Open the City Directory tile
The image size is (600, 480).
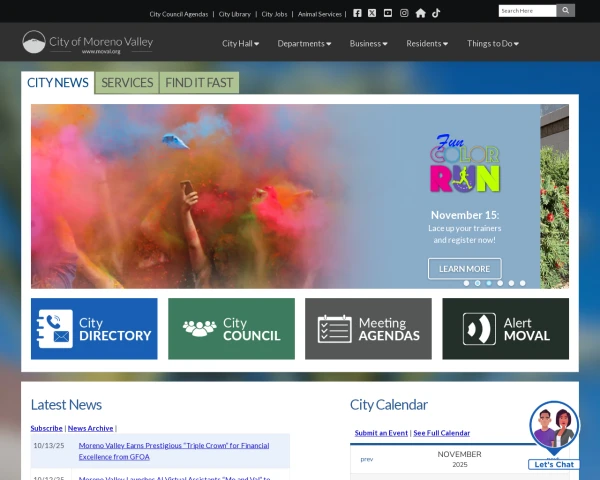(x=94, y=329)
